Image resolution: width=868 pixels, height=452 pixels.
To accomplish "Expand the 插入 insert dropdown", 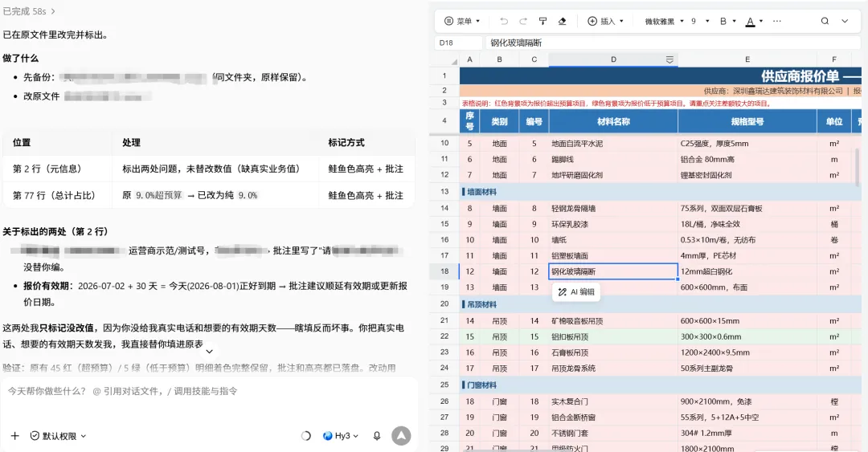I will click(606, 21).
